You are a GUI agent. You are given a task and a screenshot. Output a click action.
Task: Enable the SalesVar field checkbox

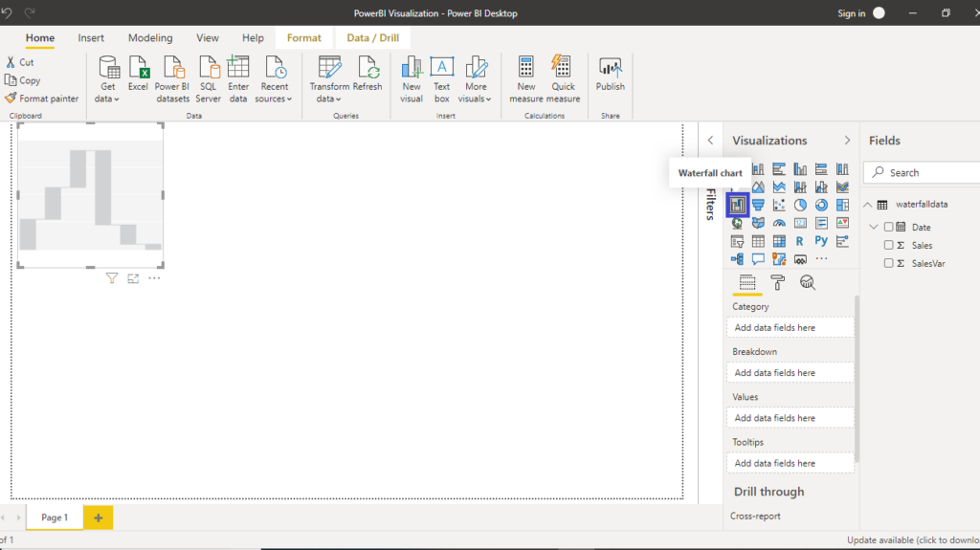(889, 263)
